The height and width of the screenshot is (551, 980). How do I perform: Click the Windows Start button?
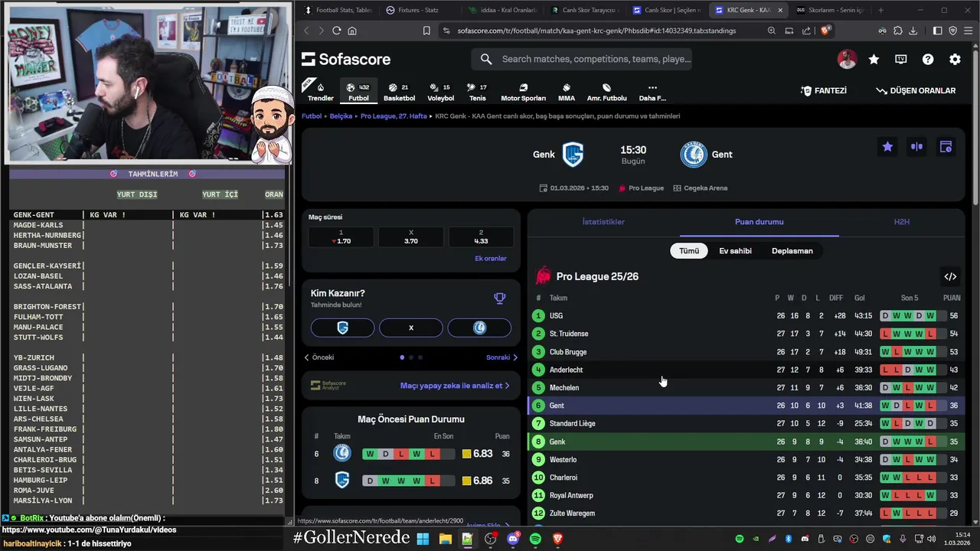coord(423,539)
